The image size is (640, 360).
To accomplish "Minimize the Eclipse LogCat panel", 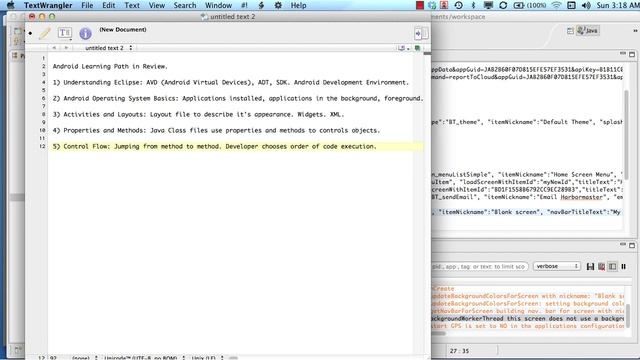I will [622, 244].
